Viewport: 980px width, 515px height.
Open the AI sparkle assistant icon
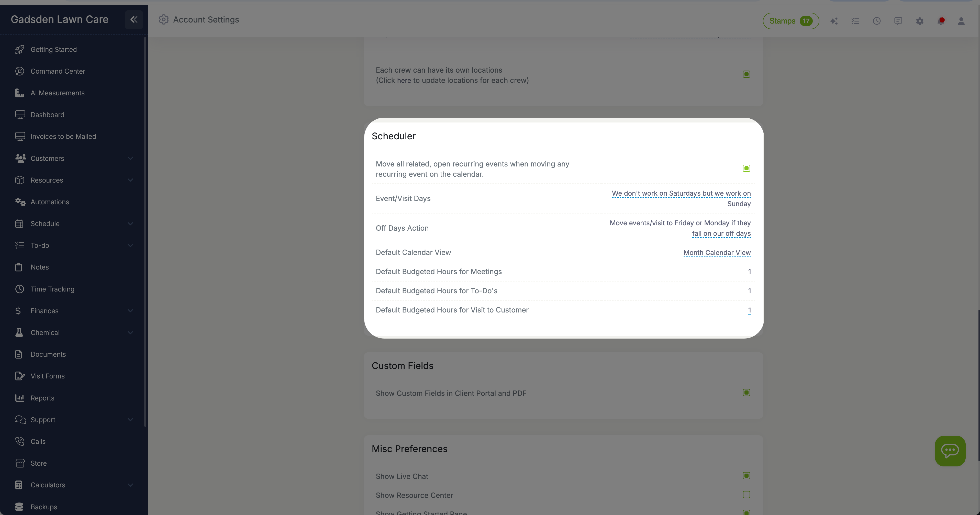click(x=833, y=21)
